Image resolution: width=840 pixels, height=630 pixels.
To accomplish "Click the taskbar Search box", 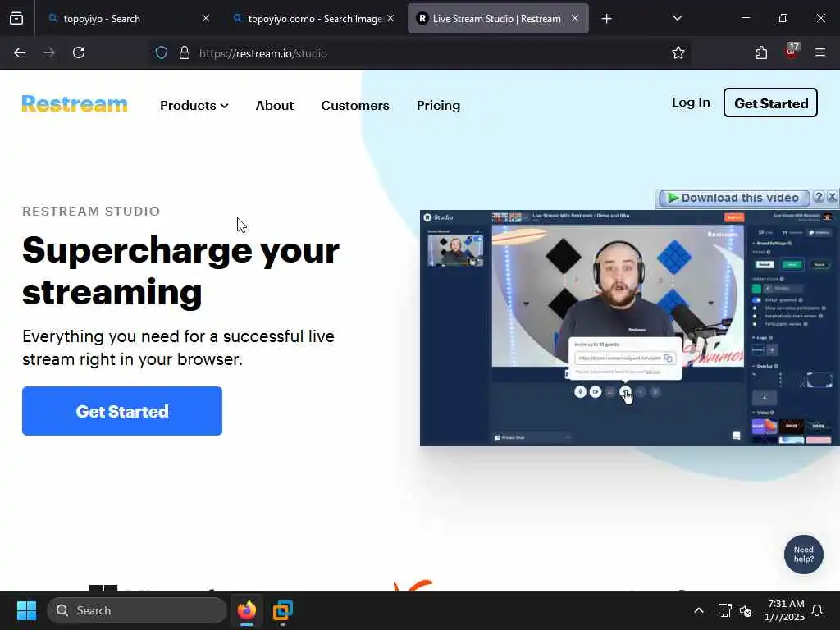I will click(137, 610).
